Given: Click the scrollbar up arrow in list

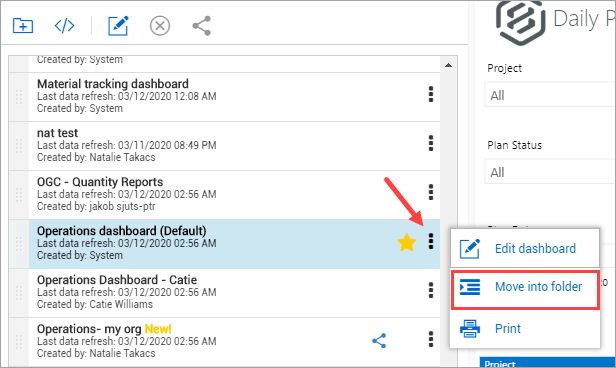Looking at the screenshot, I should [449, 65].
